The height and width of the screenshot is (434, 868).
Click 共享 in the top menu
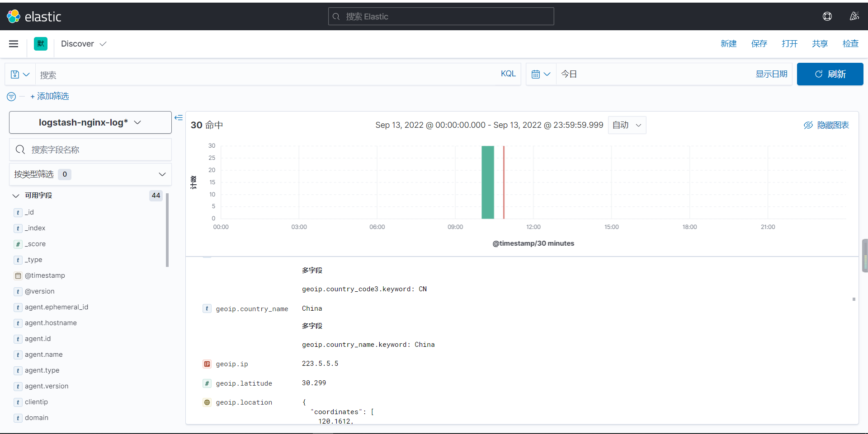[x=820, y=44]
